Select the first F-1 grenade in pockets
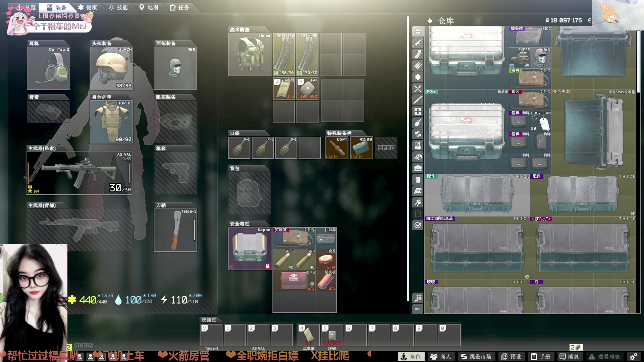The height and width of the screenshot is (362, 644). coord(239,147)
